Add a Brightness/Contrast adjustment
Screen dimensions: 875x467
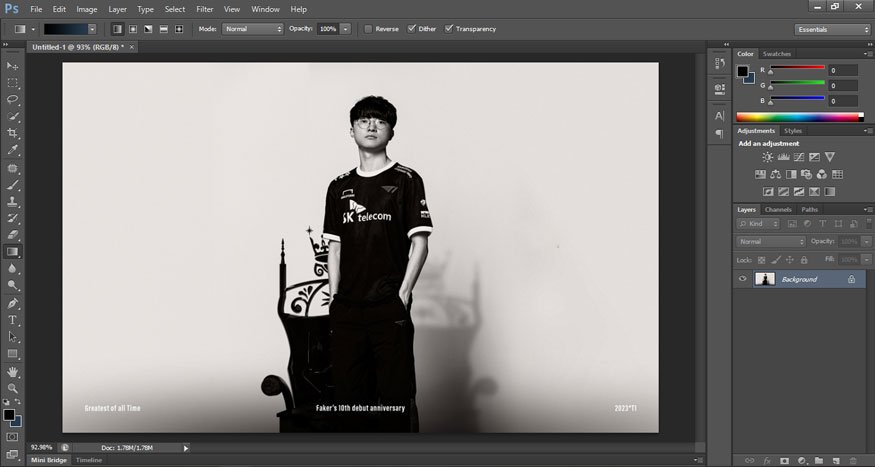tap(768, 157)
